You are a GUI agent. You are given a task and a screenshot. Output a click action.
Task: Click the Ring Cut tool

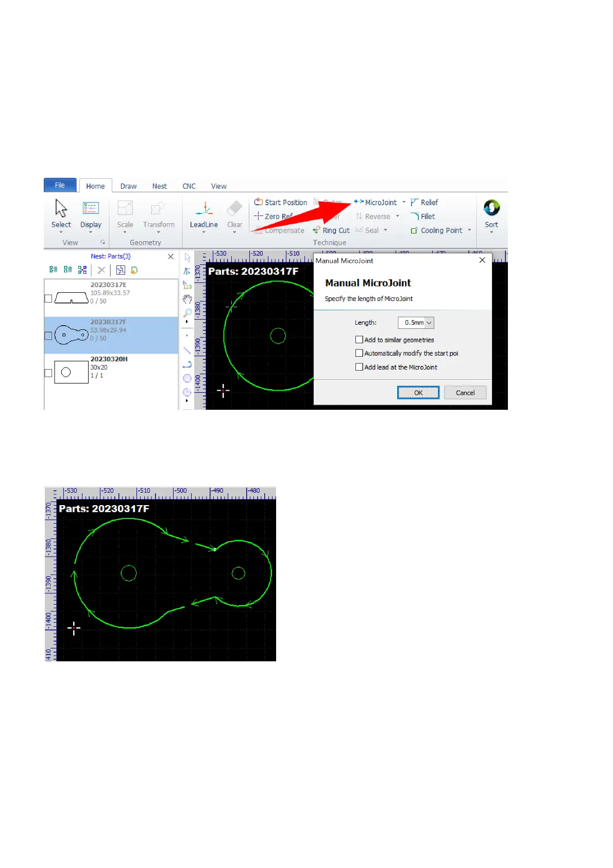click(331, 230)
